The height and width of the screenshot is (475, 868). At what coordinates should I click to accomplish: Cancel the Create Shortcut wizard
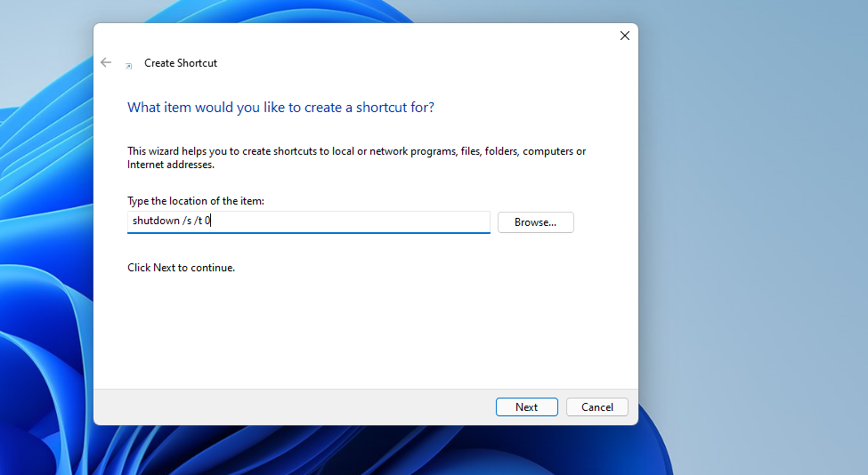click(596, 407)
